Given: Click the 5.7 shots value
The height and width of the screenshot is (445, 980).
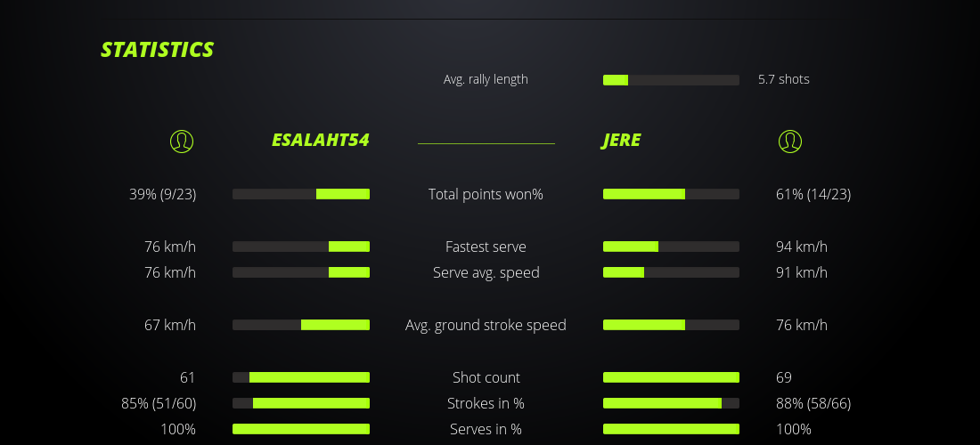Looking at the screenshot, I should point(784,79).
